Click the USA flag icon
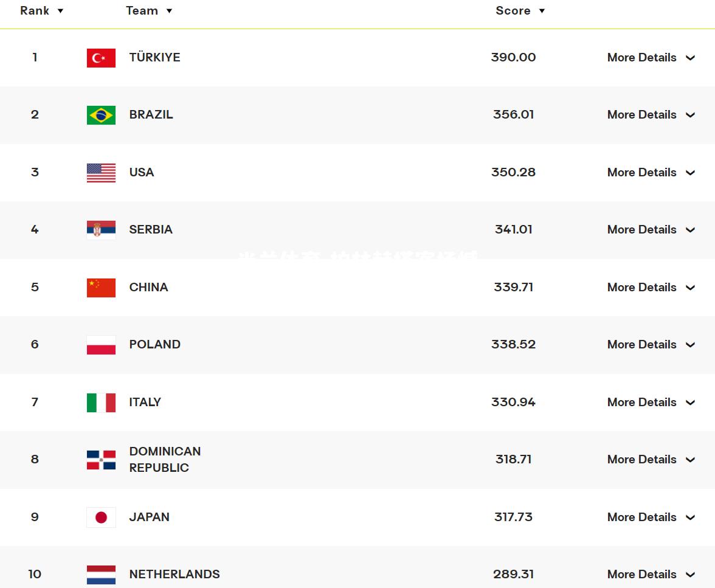 pos(101,173)
